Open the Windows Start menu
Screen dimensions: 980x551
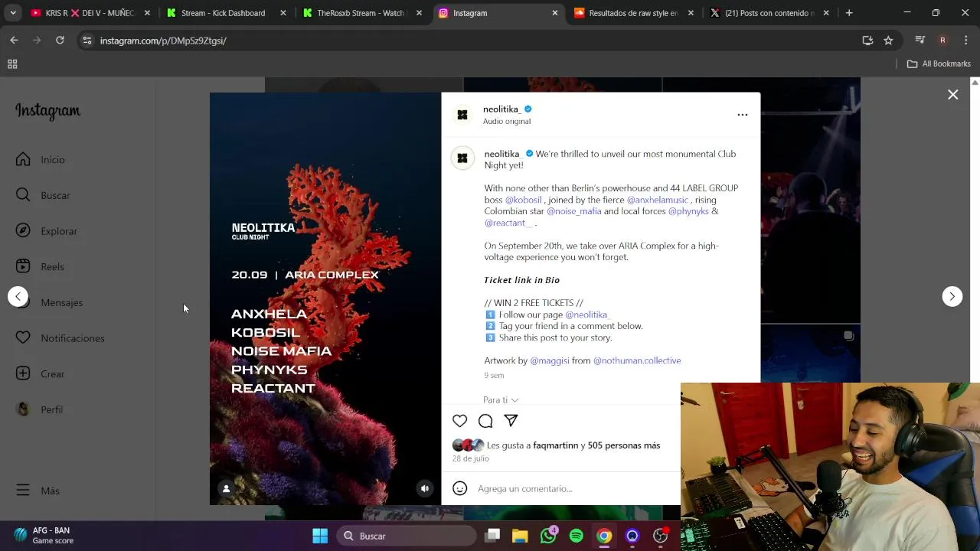(x=320, y=536)
